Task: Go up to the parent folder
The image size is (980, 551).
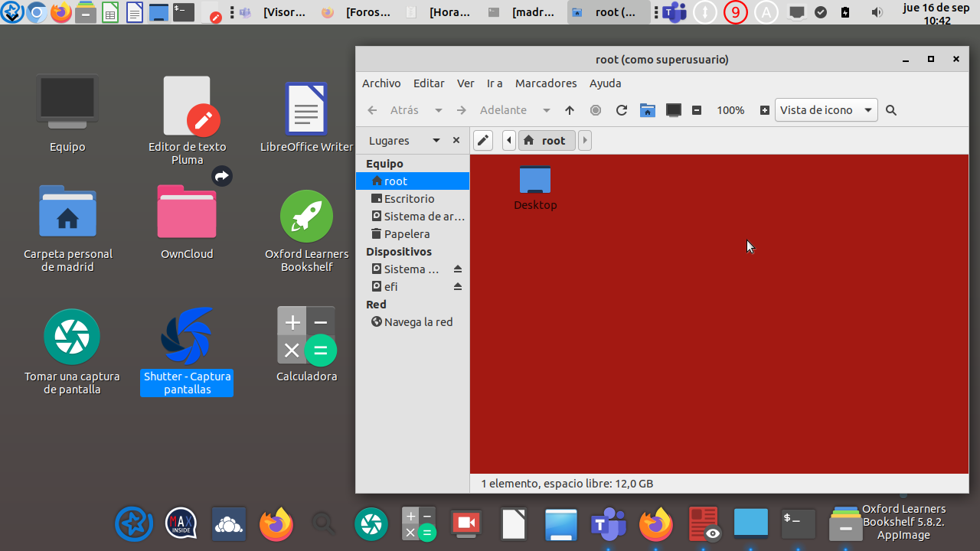Action: click(570, 110)
